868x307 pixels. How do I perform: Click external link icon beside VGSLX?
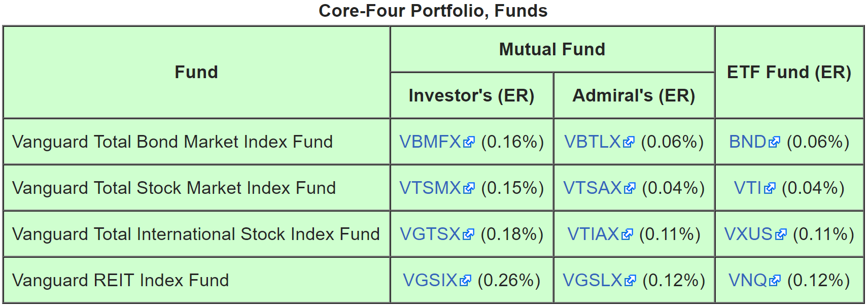click(x=630, y=281)
